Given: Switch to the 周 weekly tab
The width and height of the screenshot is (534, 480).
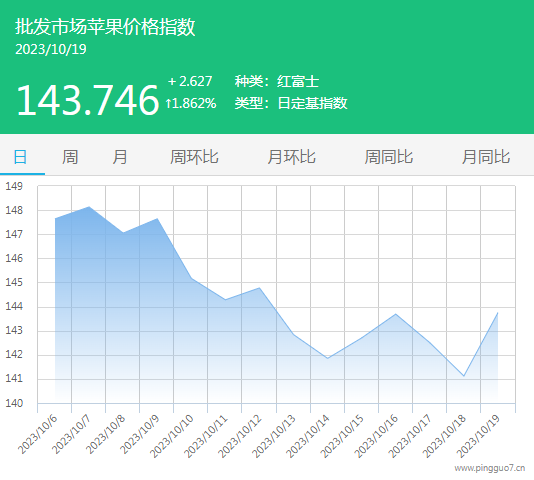Looking at the screenshot, I should coord(70,157).
